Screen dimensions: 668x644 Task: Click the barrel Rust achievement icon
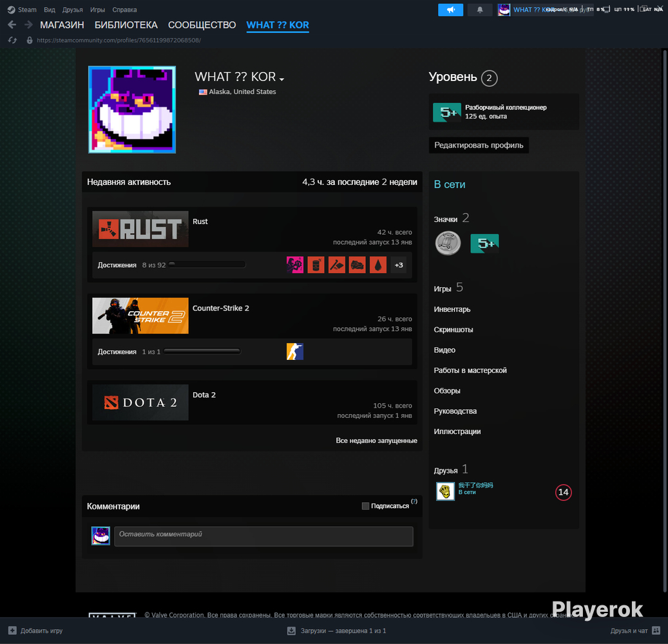coord(316,265)
